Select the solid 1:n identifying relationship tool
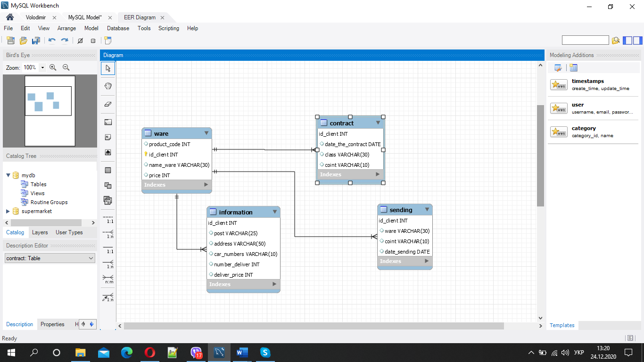Screen dimensions: 644x362 point(108,264)
